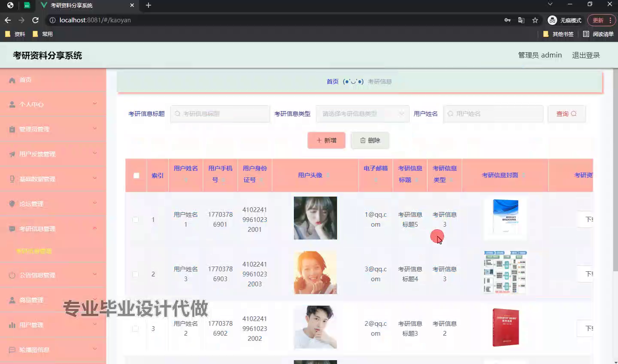This screenshot has height=364, width=618.
Task: Expand the 管理员管理 sidebar menu chevron
Action: point(95,128)
